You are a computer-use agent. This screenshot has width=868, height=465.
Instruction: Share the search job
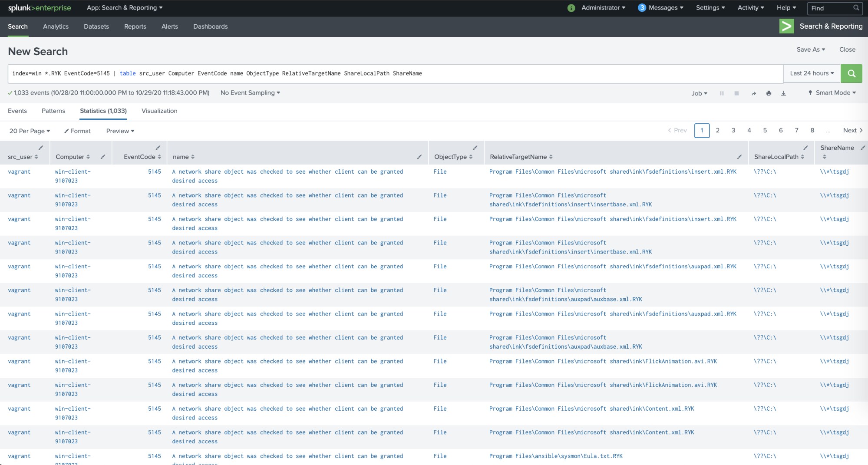753,93
